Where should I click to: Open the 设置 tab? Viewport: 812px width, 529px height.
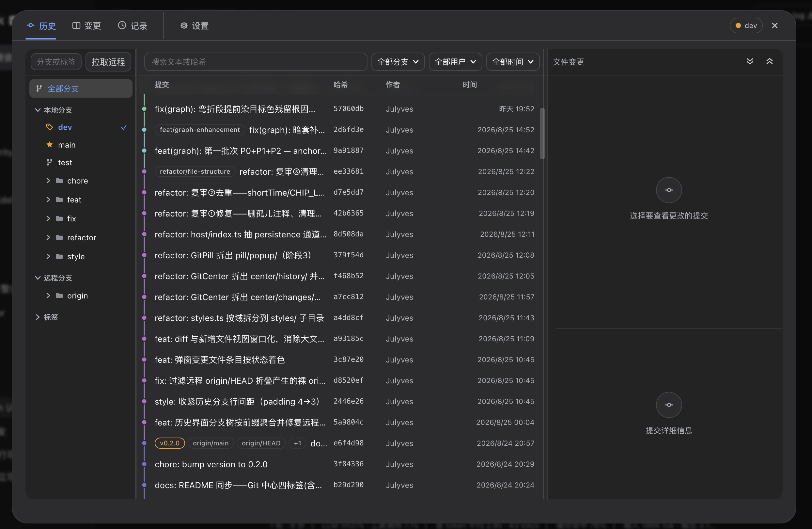coord(195,25)
